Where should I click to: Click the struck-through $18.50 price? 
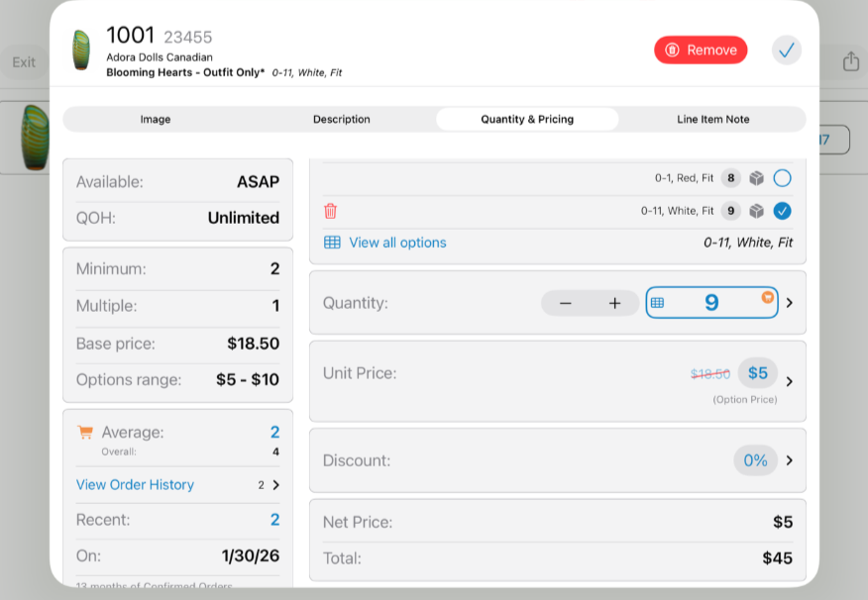tap(710, 374)
